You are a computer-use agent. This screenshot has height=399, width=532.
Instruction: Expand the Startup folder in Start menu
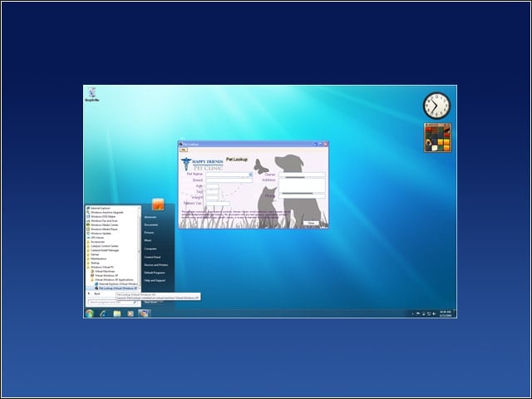tap(94, 263)
